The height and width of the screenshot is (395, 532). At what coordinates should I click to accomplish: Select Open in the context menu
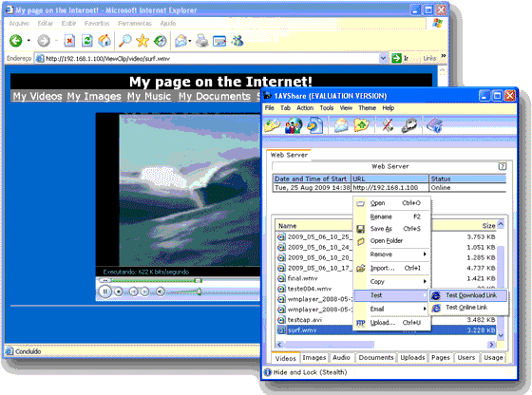(392, 203)
